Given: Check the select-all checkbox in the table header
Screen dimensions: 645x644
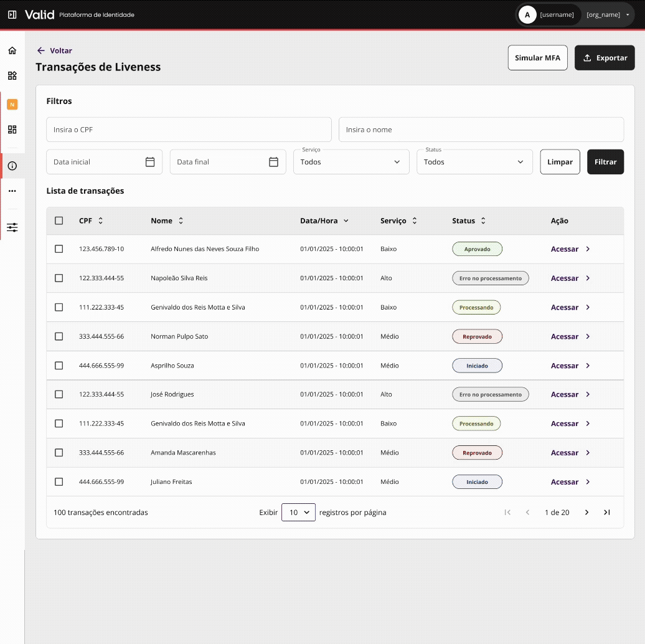Looking at the screenshot, I should tap(59, 220).
